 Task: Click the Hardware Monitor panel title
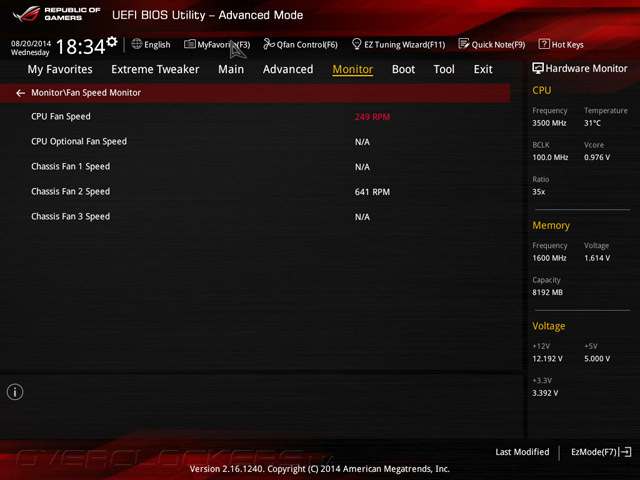click(587, 69)
